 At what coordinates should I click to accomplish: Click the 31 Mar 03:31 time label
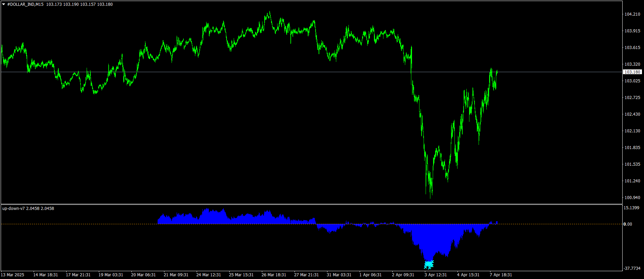click(339, 275)
